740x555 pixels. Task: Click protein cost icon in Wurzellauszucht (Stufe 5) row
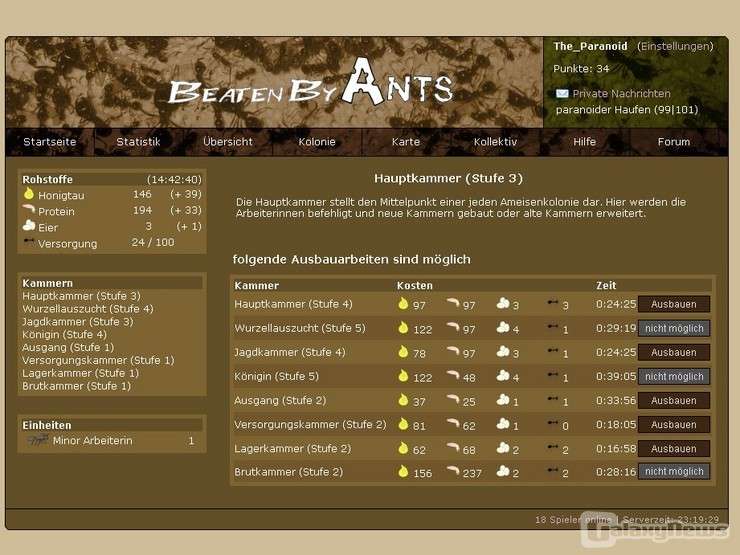pyautogui.click(x=453, y=327)
